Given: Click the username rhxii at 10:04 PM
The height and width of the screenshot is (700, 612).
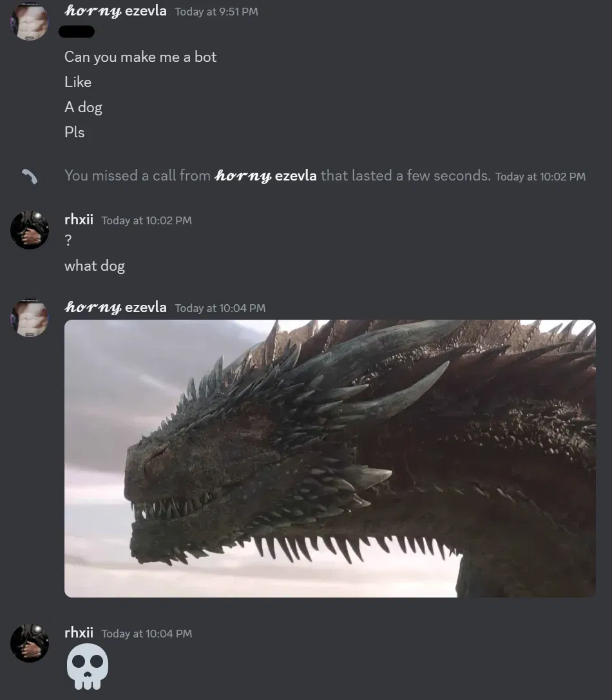Looking at the screenshot, I should (x=79, y=632).
